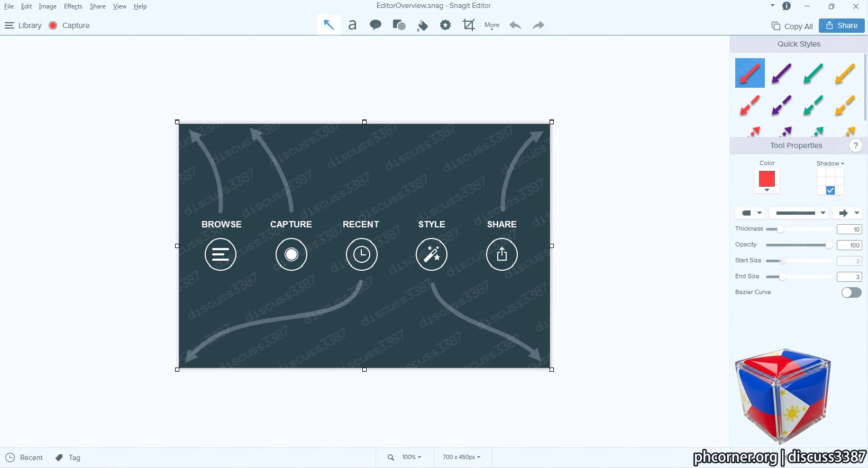Click the Library button label
This screenshot has width=868, height=468.
30,25
